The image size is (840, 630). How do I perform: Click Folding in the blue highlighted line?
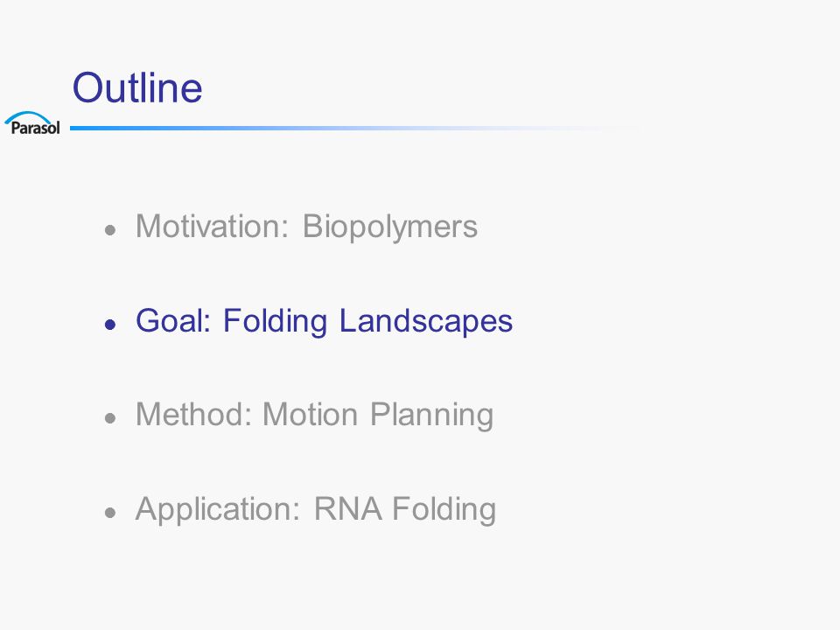pyautogui.click(x=275, y=322)
